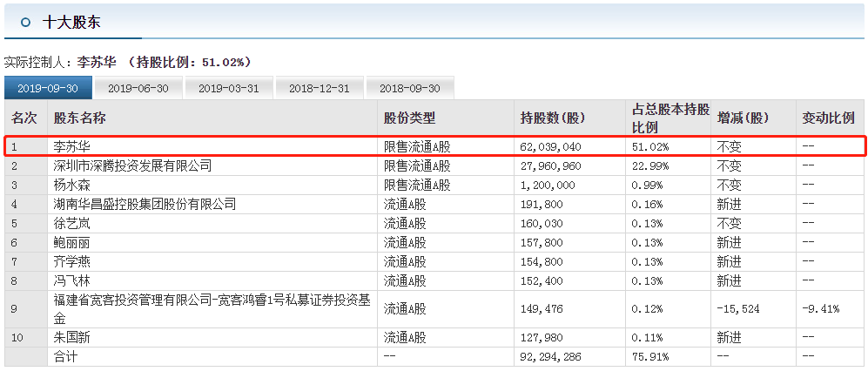Click the circle icon beside 十大股东
The image size is (868, 378).
click(x=25, y=23)
